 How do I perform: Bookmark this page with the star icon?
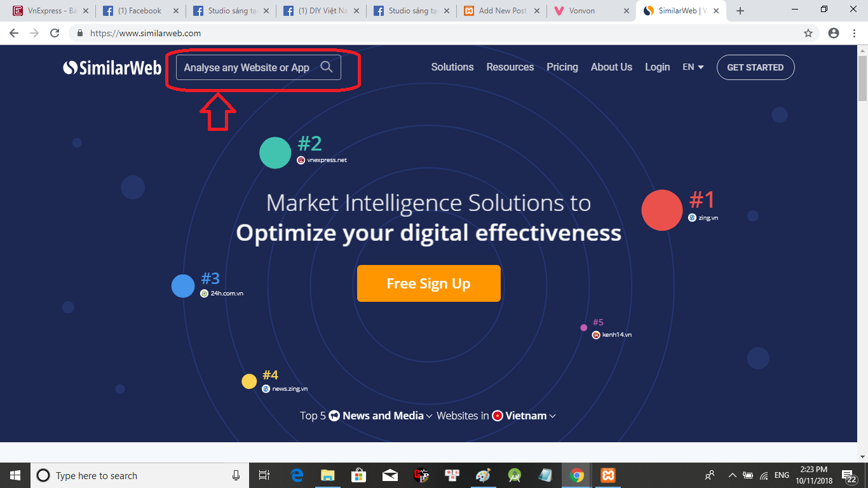tap(808, 33)
